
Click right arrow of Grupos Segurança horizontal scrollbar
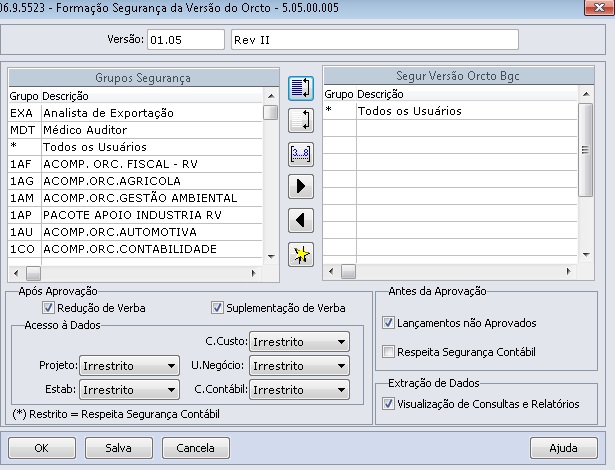253,273
